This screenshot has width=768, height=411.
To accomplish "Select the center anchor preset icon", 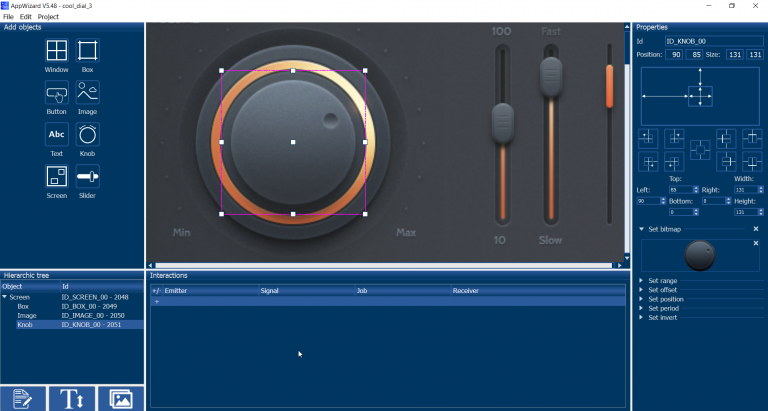I will [700, 150].
